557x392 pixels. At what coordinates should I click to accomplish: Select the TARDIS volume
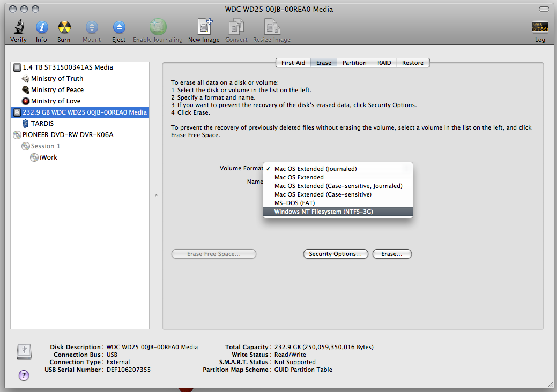coord(80,124)
